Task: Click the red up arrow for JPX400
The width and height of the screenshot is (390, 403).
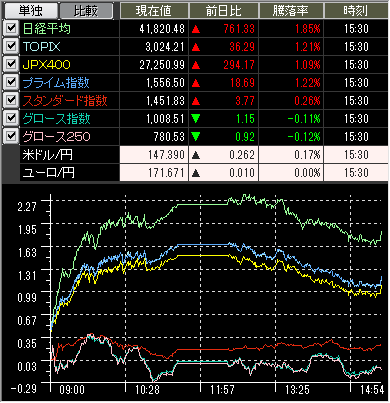Action: click(196, 65)
